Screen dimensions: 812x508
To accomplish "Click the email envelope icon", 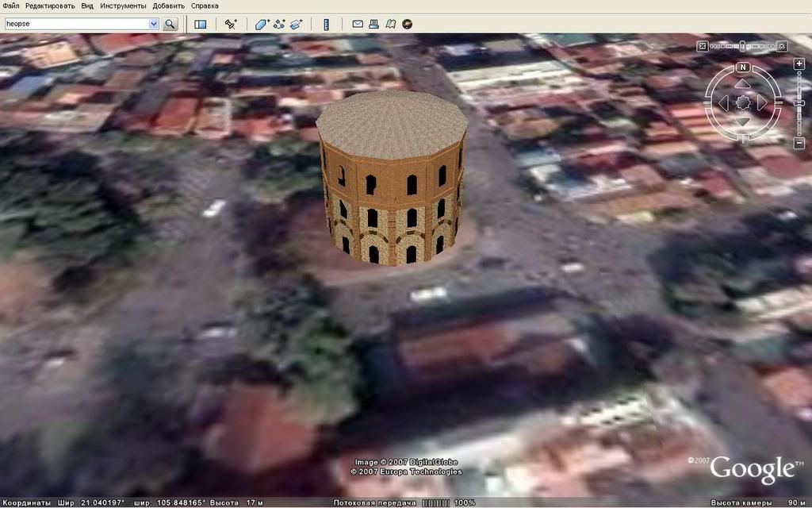I will click(358, 24).
